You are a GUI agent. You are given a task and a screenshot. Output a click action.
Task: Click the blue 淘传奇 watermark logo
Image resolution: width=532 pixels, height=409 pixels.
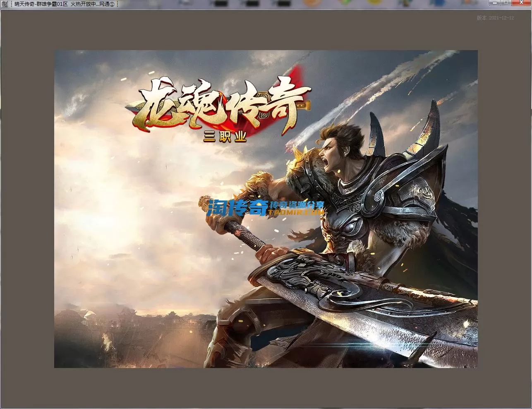238,208
